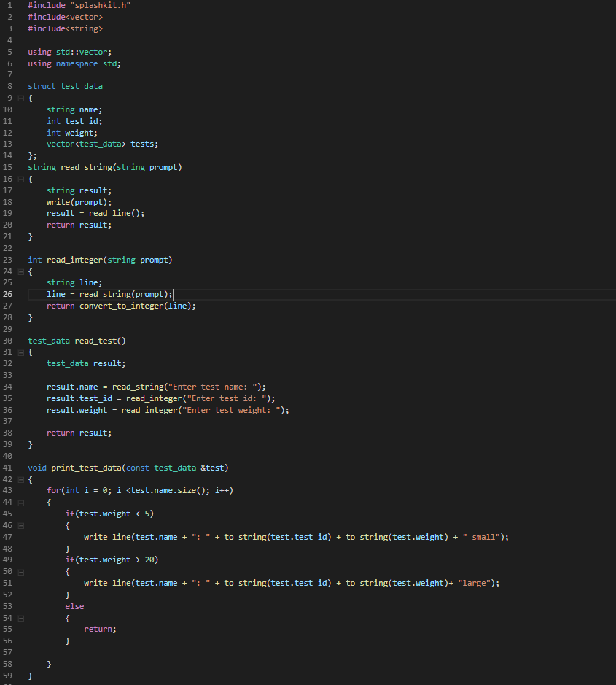Click the 'Enter test name: ' string literal
The image size is (616, 685).
click(213, 387)
